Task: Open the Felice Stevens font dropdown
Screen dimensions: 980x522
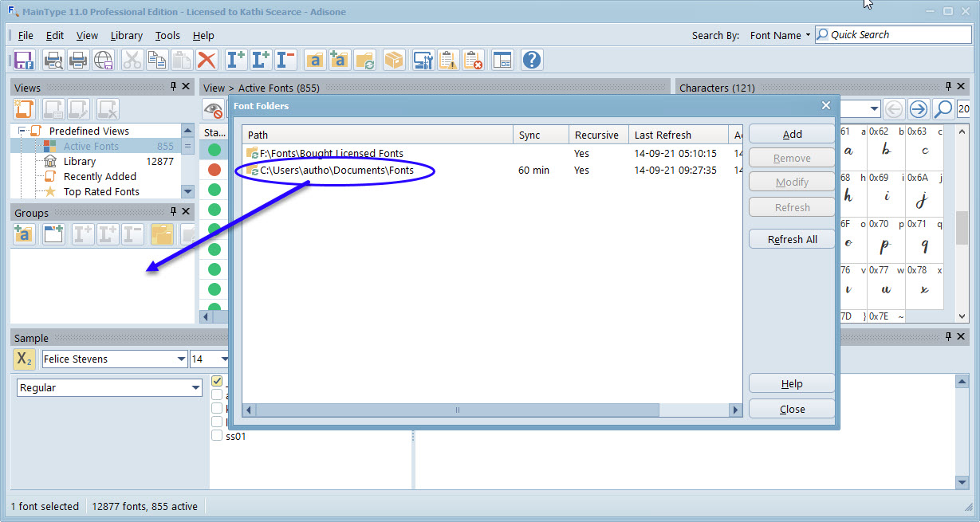Action: (x=180, y=359)
